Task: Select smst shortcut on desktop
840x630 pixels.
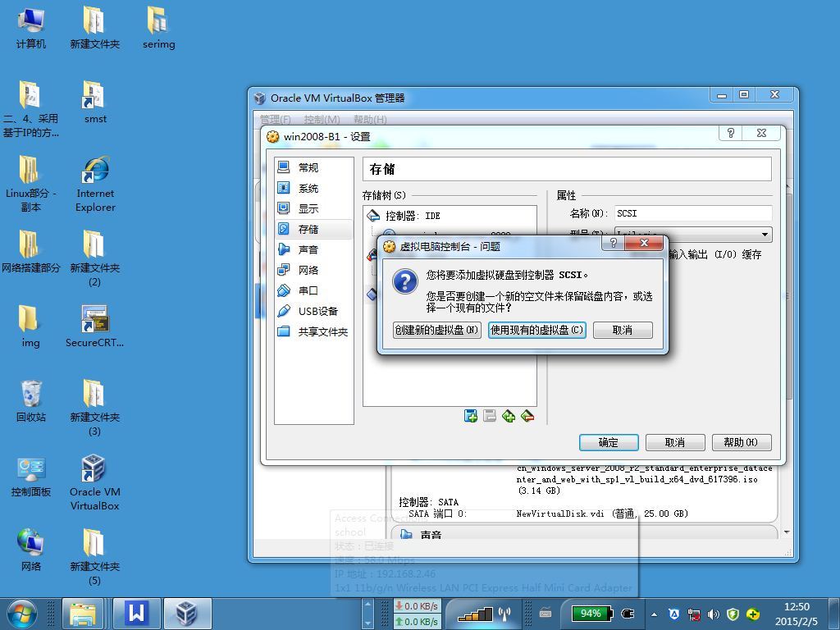Action: click(x=95, y=103)
